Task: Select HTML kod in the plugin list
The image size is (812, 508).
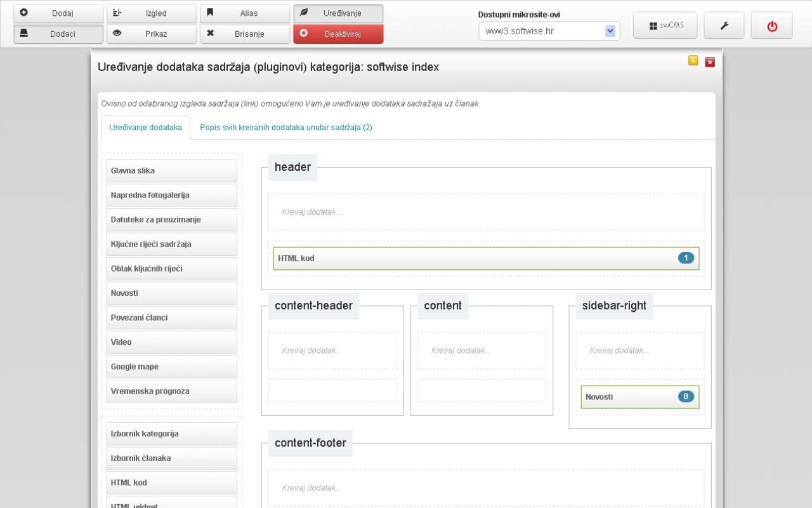Action: pos(171,483)
